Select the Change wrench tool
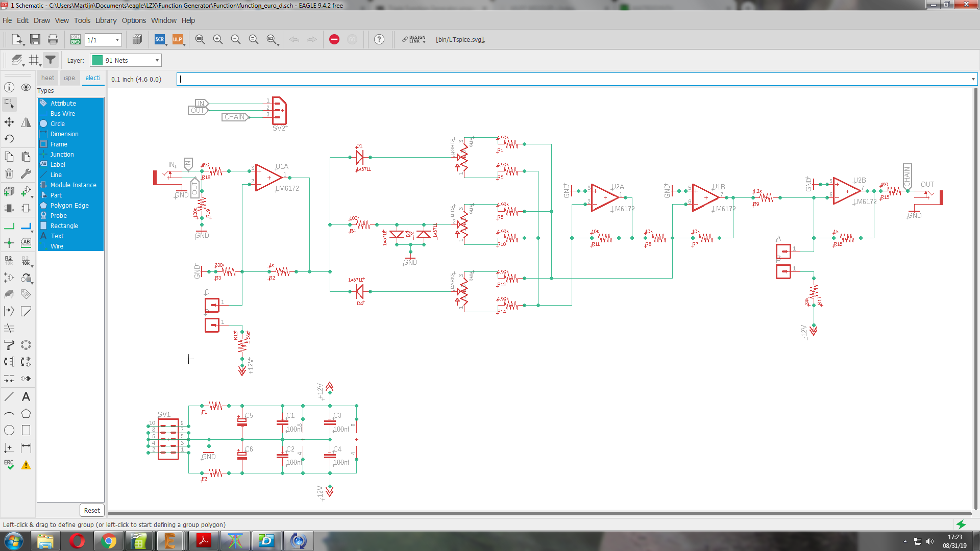The width and height of the screenshot is (980, 551). click(26, 173)
